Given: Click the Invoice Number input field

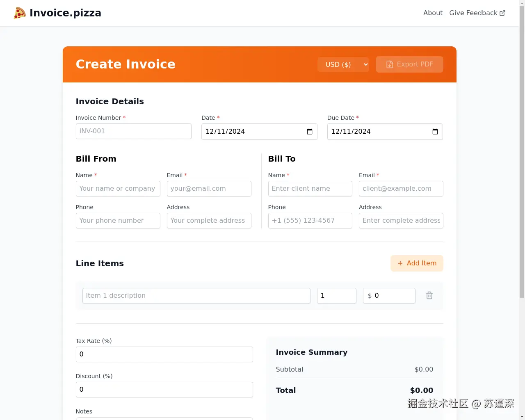Looking at the screenshot, I should [133, 131].
